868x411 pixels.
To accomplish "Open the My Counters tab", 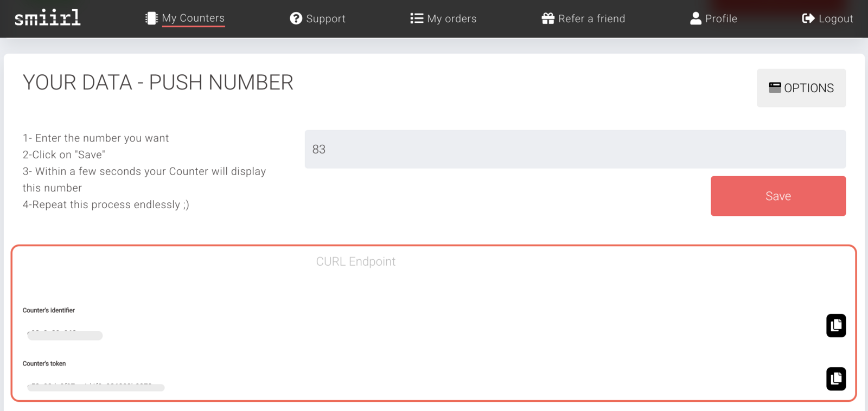I will coord(193,18).
